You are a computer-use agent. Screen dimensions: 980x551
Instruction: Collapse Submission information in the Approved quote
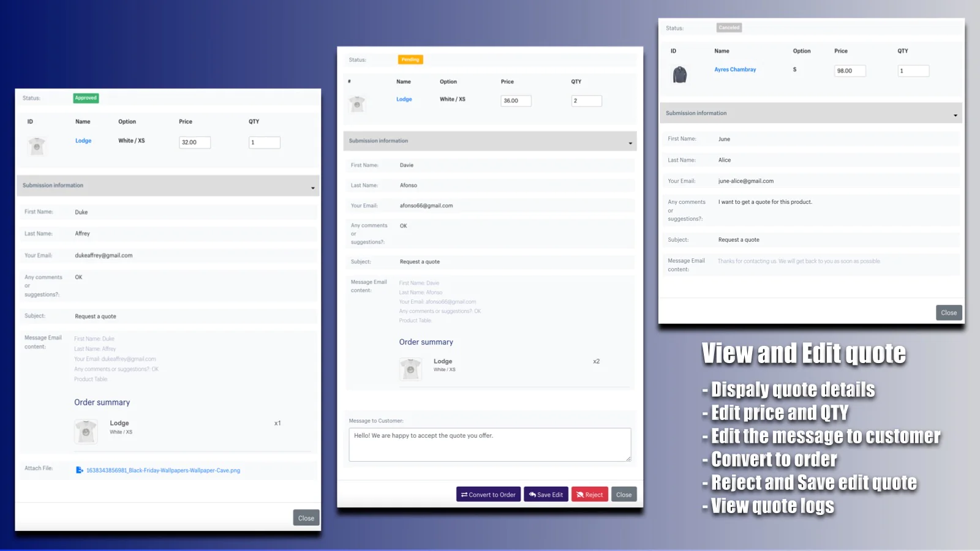click(x=168, y=186)
